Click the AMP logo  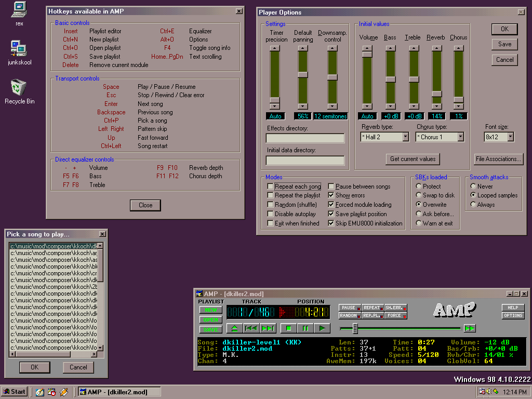(455, 310)
